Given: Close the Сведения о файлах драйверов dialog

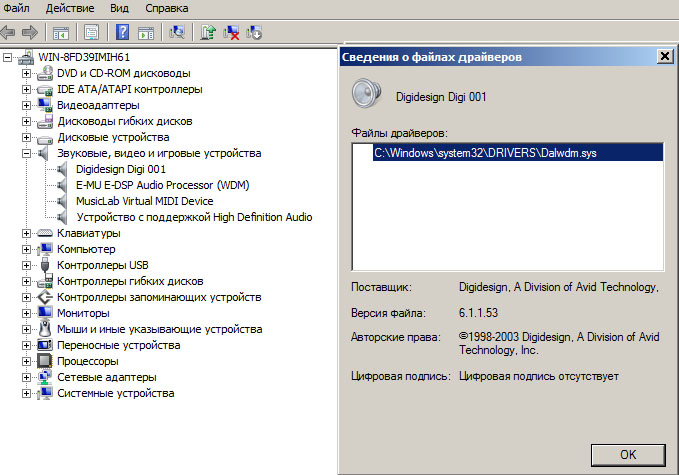Looking at the screenshot, I should [x=665, y=56].
